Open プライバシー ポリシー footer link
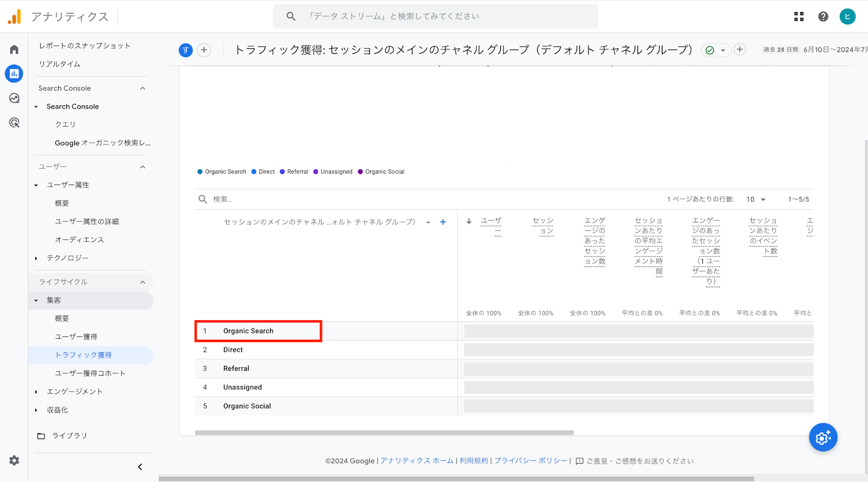The width and height of the screenshot is (868, 482). pyautogui.click(x=531, y=461)
